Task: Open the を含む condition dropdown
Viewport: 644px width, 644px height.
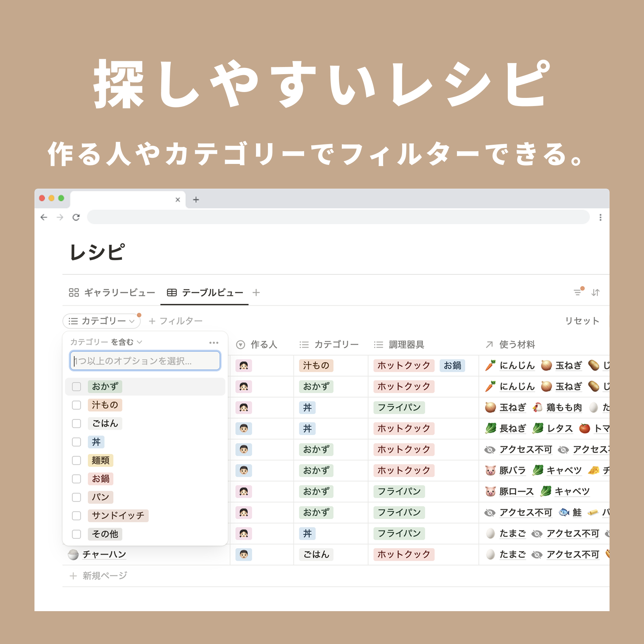Action: coord(126,342)
